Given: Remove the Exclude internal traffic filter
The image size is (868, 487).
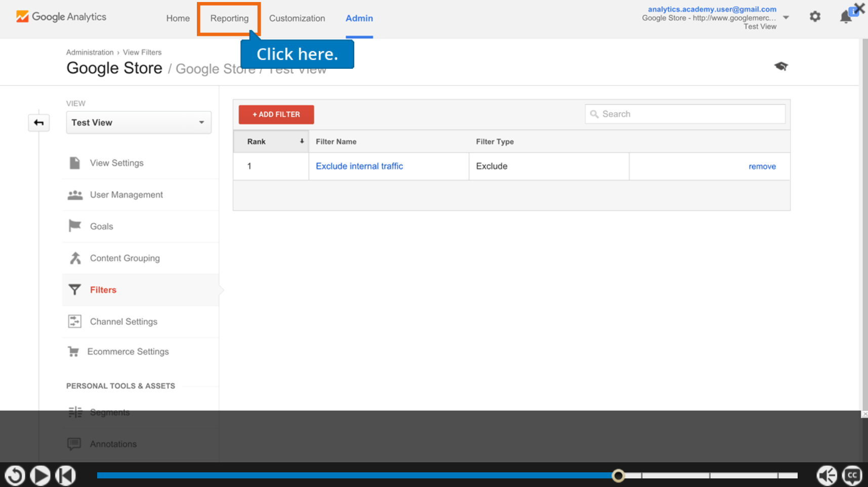Looking at the screenshot, I should point(762,166).
